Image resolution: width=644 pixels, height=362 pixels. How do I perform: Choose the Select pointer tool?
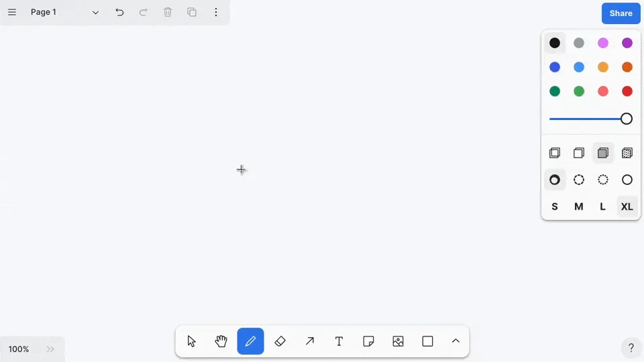tap(192, 341)
